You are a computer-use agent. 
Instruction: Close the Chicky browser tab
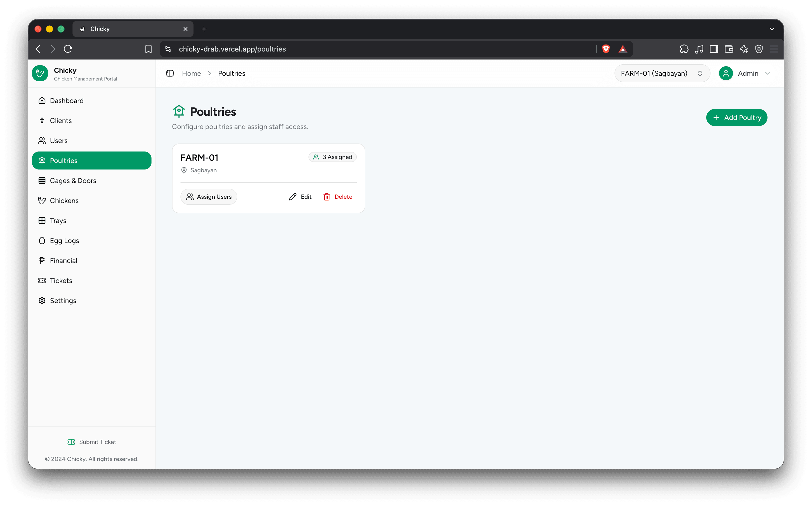point(185,29)
